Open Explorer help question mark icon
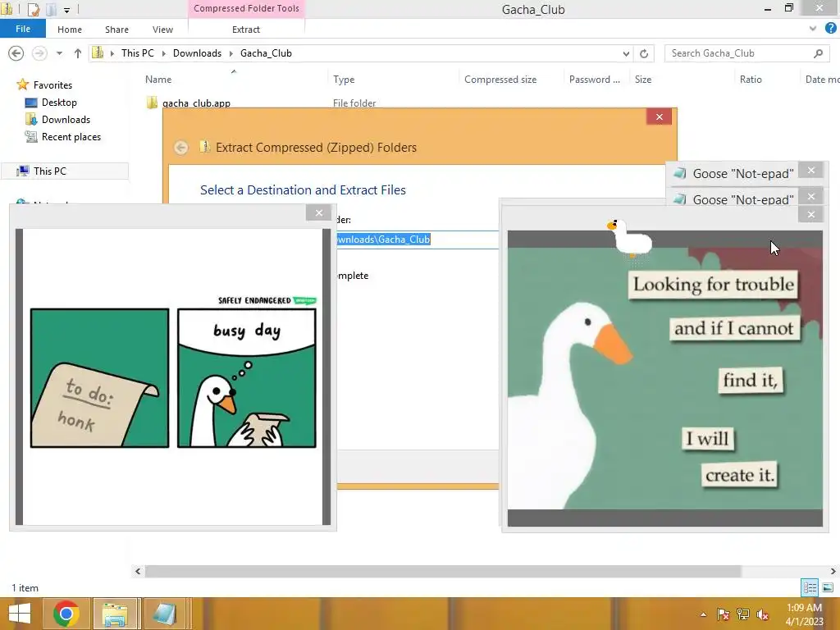 tap(830, 29)
